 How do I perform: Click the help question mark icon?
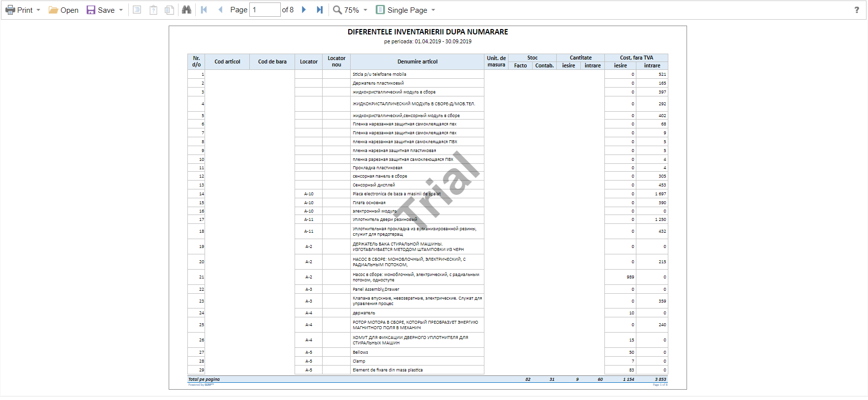[x=857, y=10]
